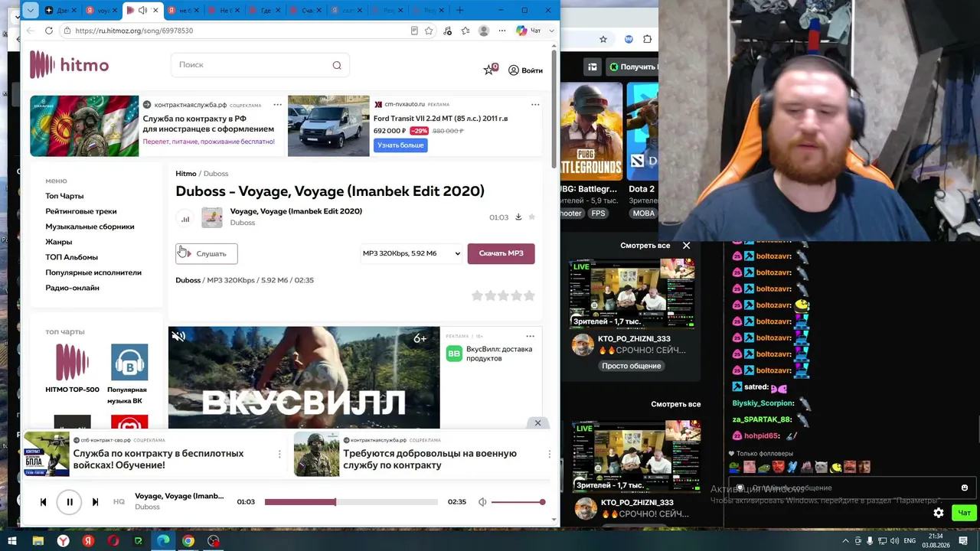The image size is (980, 551).
Task: Skip to previous track
Action: [43, 502]
